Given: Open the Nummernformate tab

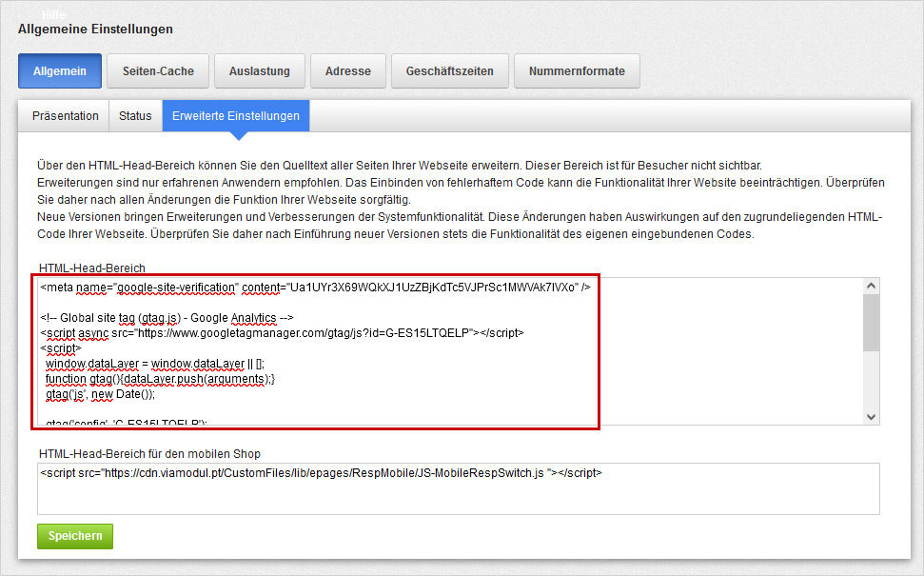Looking at the screenshot, I should (x=577, y=71).
